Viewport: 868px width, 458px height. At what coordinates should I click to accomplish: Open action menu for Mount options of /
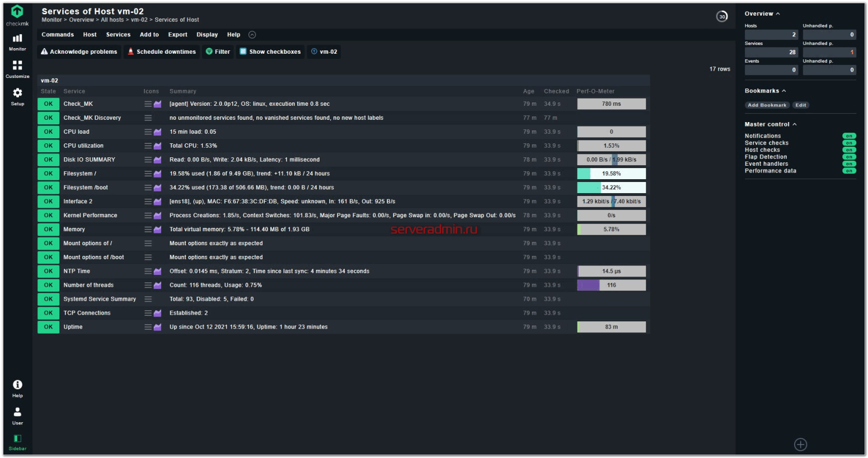(148, 244)
